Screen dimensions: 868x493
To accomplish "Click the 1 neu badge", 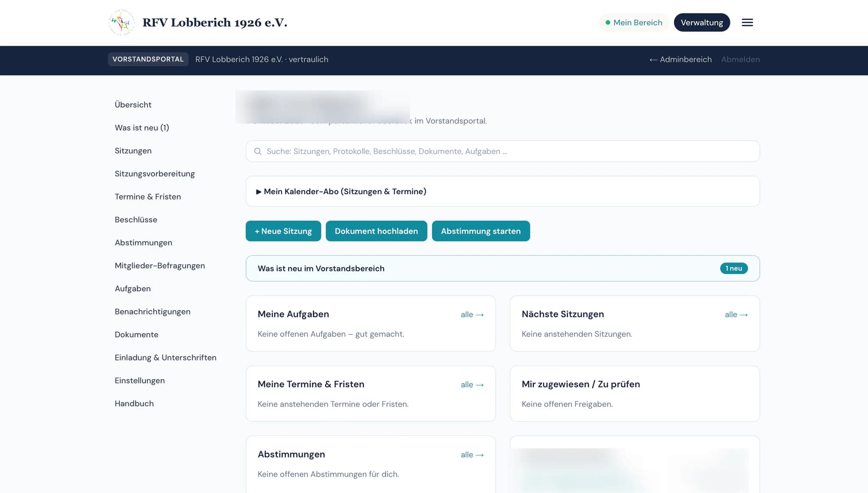I will (733, 268).
